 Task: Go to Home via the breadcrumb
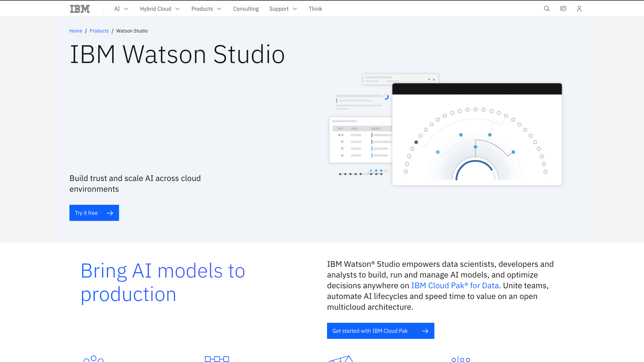click(x=75, y=31)
